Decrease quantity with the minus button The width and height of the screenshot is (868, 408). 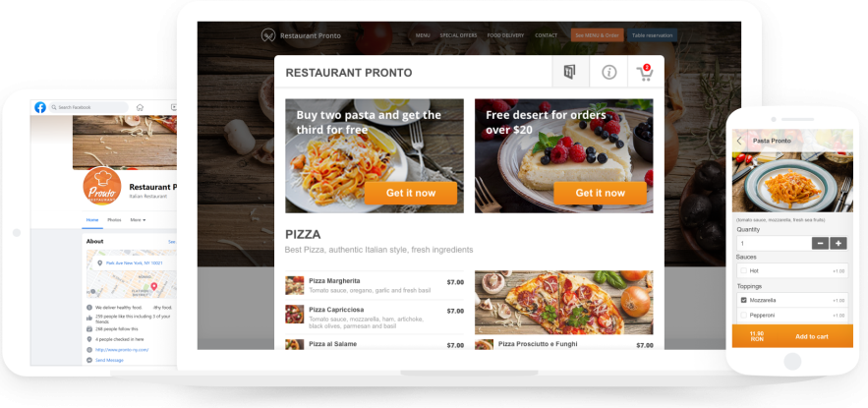(821, 243)
